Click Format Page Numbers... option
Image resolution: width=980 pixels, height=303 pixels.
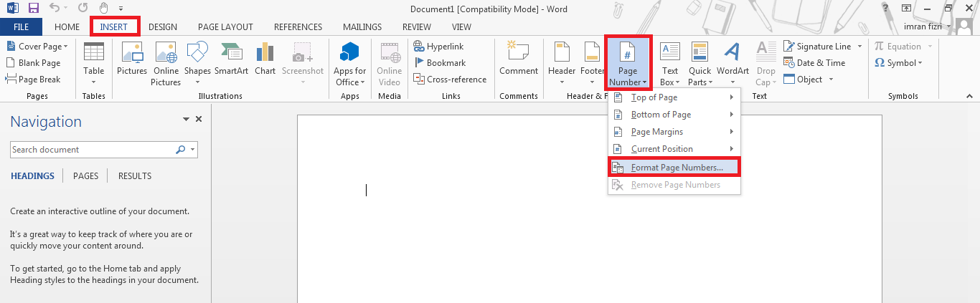tap(674, 168)
